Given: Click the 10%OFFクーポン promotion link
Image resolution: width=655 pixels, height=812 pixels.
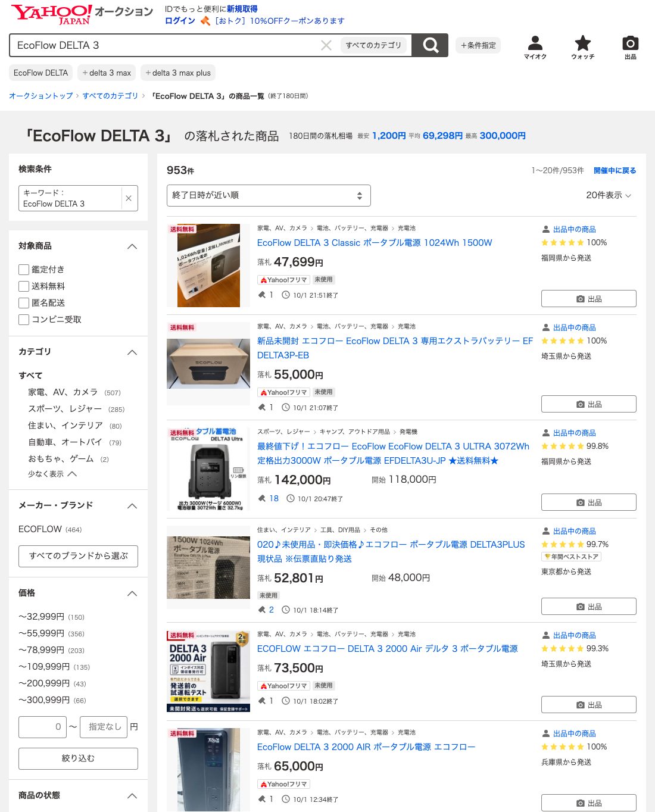Looking at the screenshot, I should pyautogui.click(x=279, y=21).
